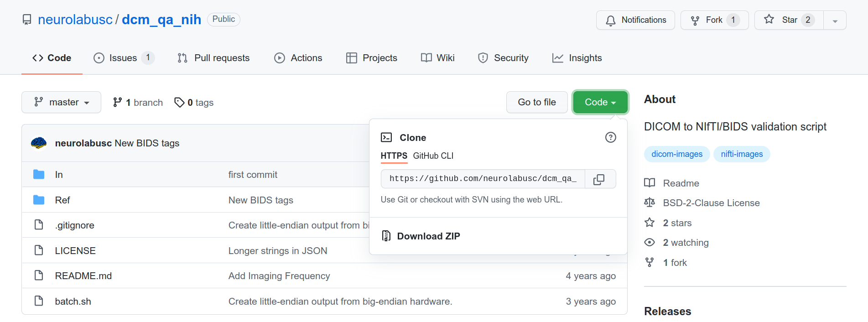The width and height of the screenshot is (868, 322).
Task: Star this repository
Action: click(x=789, y=20)
